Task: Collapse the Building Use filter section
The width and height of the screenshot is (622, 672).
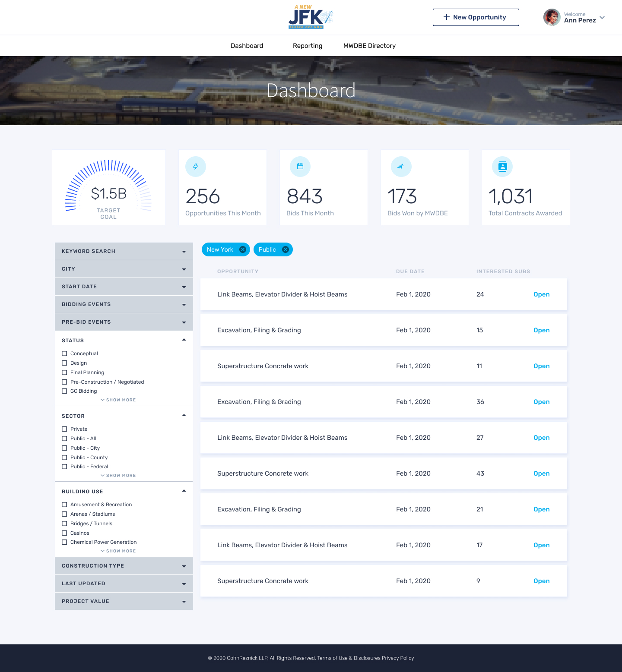Action: [184, 491]
